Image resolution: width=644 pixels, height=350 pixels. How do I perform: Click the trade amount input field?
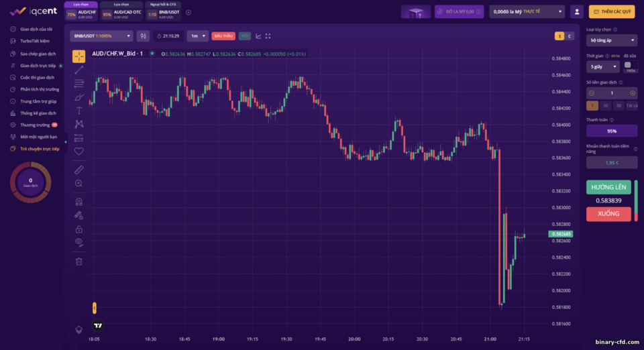point(612,93)
